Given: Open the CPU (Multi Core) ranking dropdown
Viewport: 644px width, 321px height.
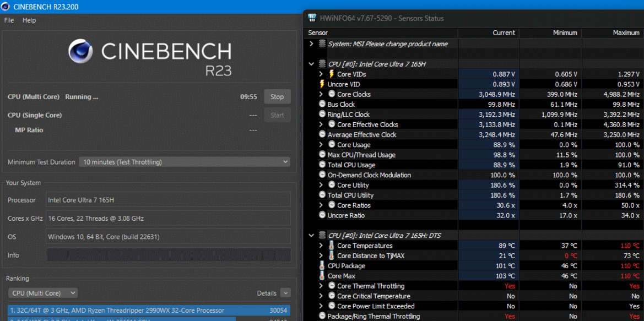Looking at the screenshot, I should tap(43, 293).
